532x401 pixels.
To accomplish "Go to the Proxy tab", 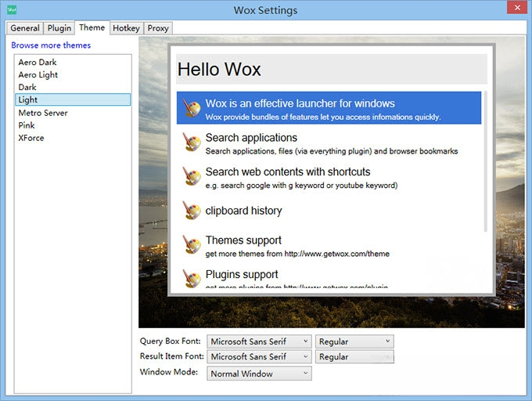I will (x=158, y=28).
